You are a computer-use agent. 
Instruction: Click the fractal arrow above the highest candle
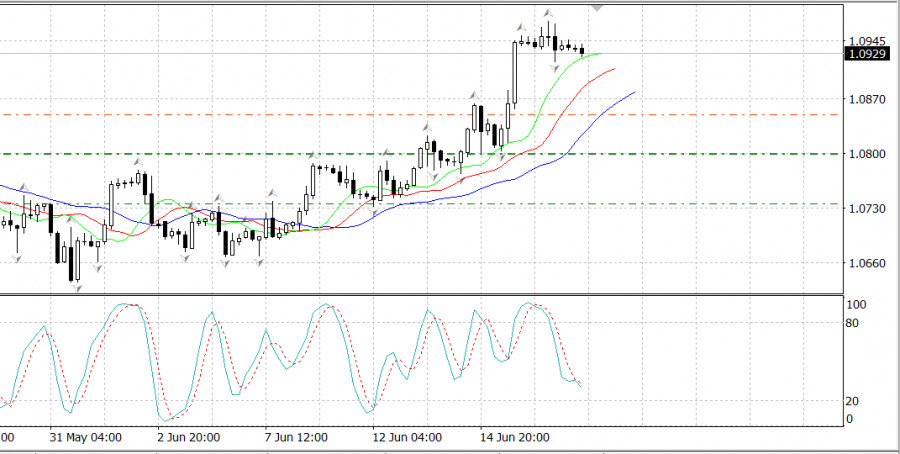click(x=548, y=15)
